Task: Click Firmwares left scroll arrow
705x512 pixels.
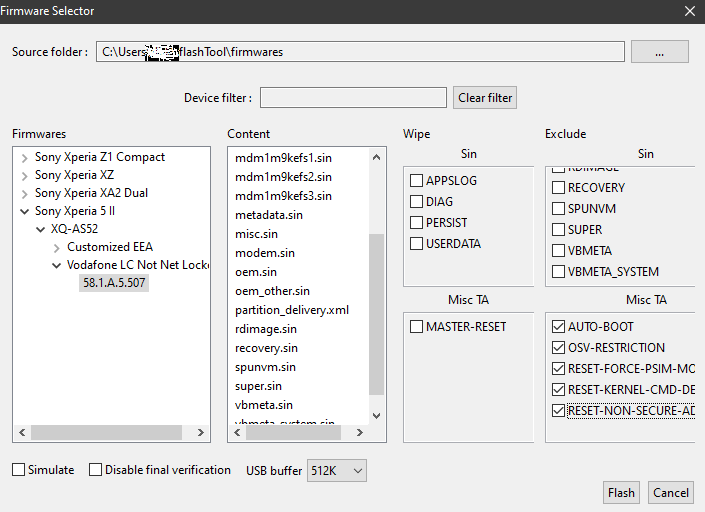Action: 22,432
